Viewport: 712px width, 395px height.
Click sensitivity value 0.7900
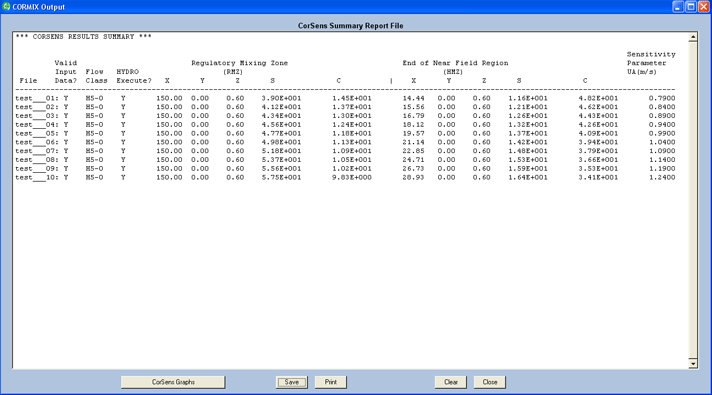coord(662,98)
